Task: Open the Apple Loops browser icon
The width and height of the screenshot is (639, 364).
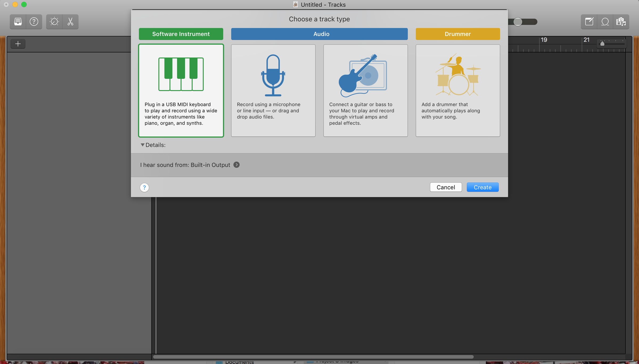Action: coord(605,22)
